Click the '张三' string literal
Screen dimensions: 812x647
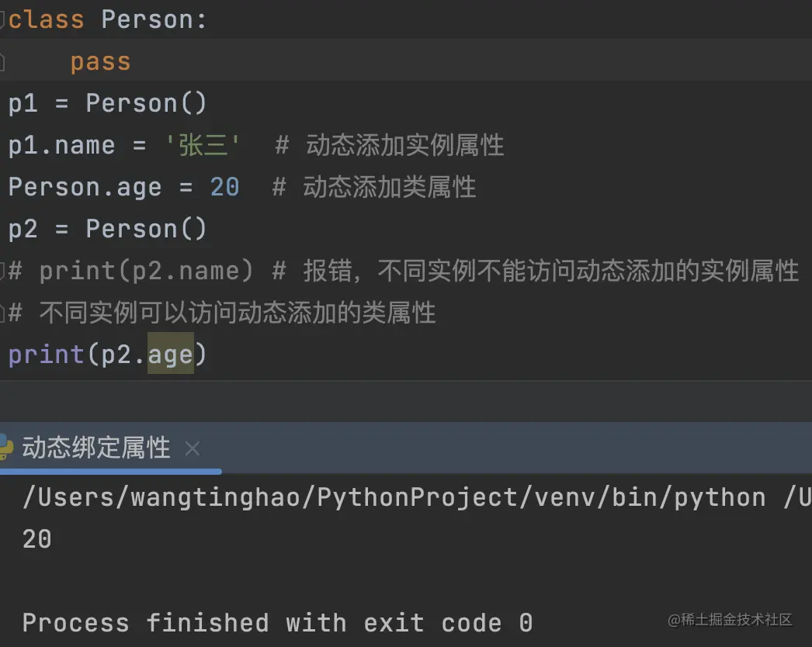tap(203, 145)
